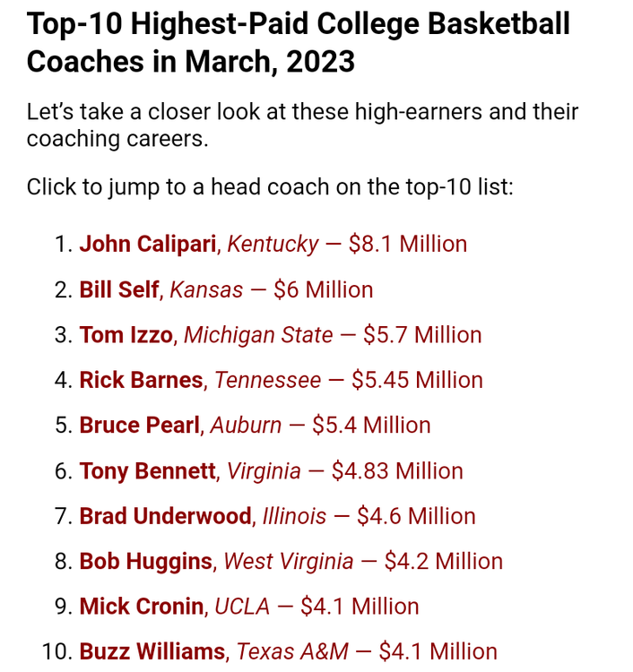The width and height of the screenshot is (633, 672).
Task: Open the Brad Underwood link
Action: (165, 516)
